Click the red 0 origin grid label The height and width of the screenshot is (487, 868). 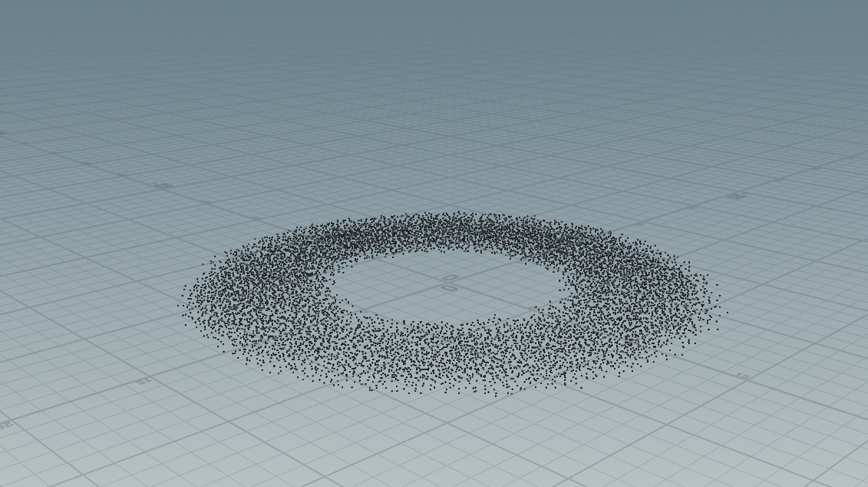(451, 277)
